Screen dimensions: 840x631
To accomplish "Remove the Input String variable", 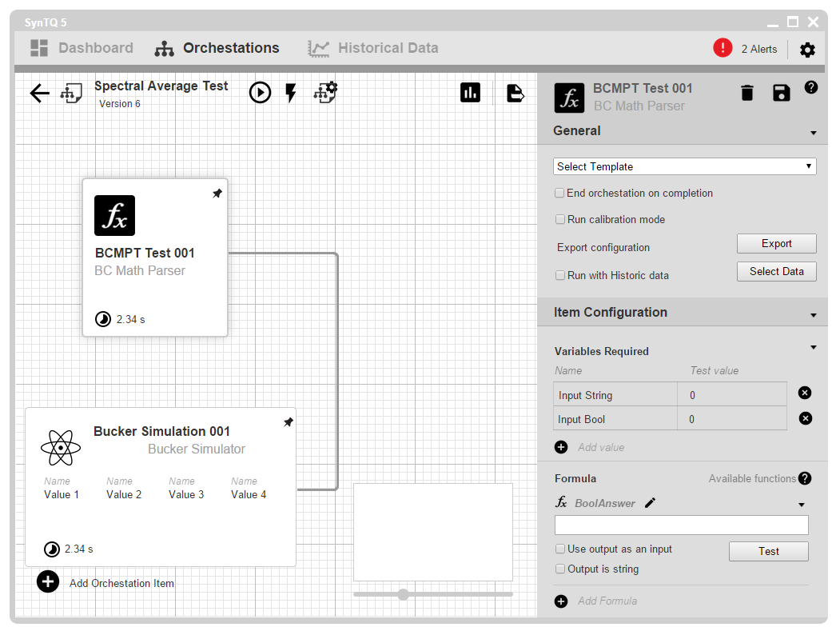I will click(x=805, y=393).
